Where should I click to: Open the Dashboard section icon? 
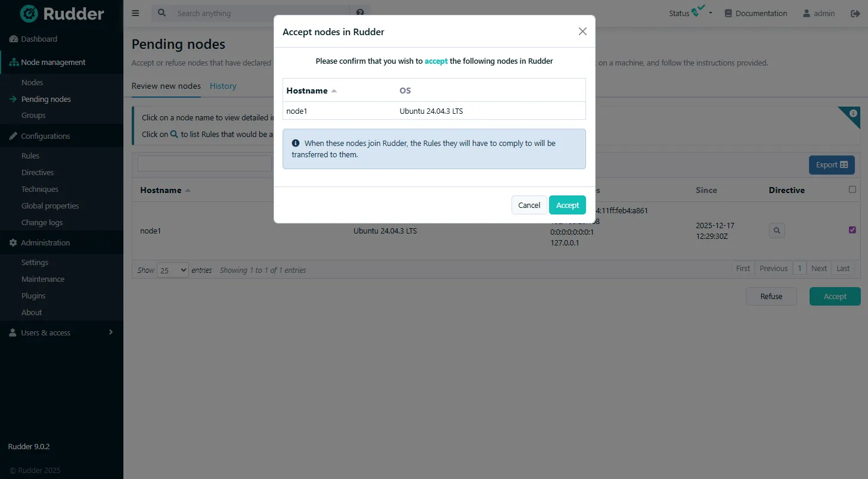[13, 38]
